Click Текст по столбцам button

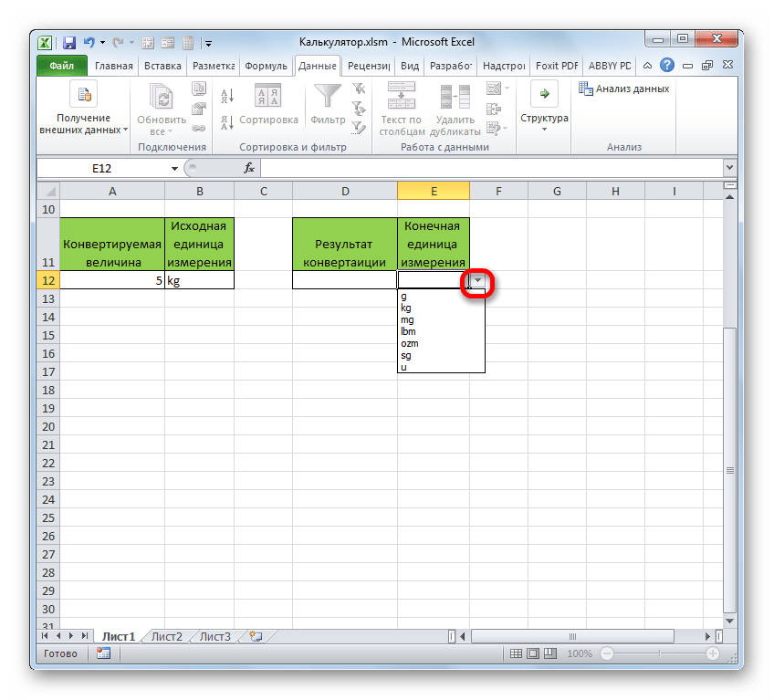coord(402,109)
